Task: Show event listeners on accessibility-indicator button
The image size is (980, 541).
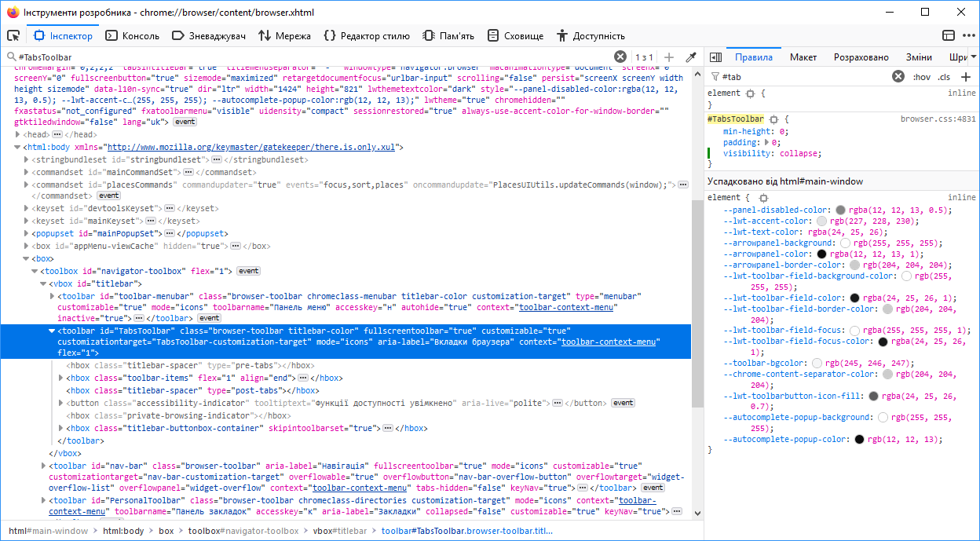Action: pos(623,403)
